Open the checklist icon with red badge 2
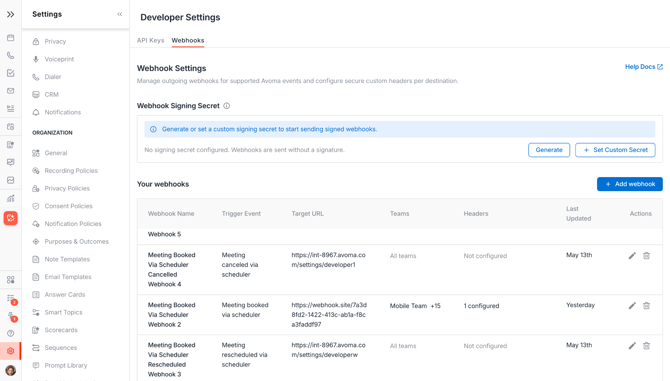The width and height of the screenshot is (670, 381). (11, 298)
